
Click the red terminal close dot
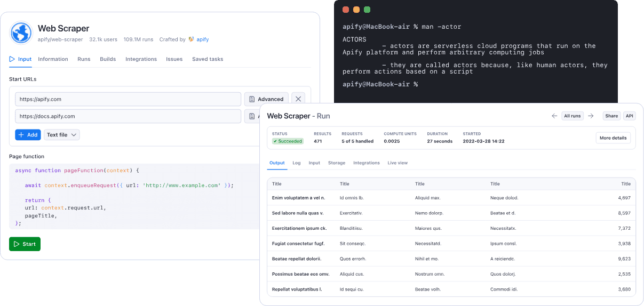346,10
